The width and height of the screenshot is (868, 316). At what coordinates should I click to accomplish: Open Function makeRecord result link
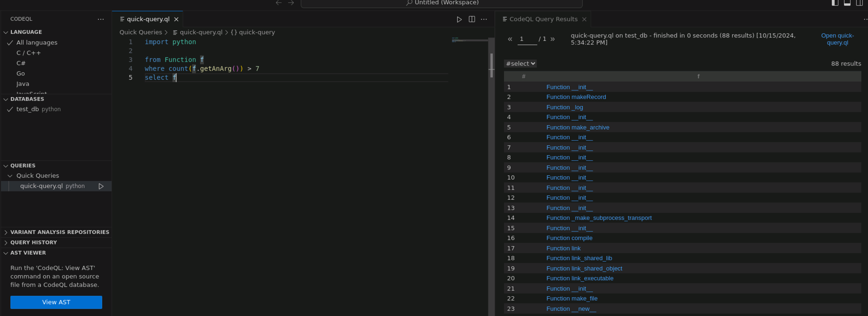[x=576, y=97]
